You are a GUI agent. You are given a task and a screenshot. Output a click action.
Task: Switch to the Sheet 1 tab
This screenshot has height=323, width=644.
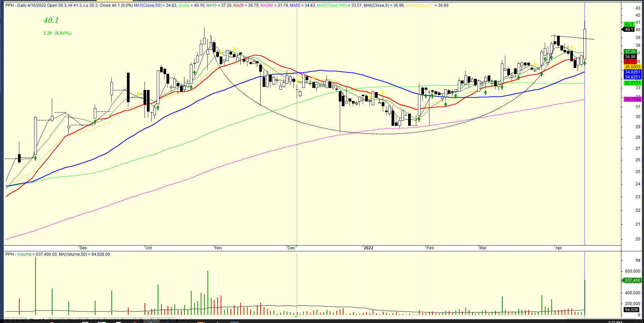click(37, 320)
